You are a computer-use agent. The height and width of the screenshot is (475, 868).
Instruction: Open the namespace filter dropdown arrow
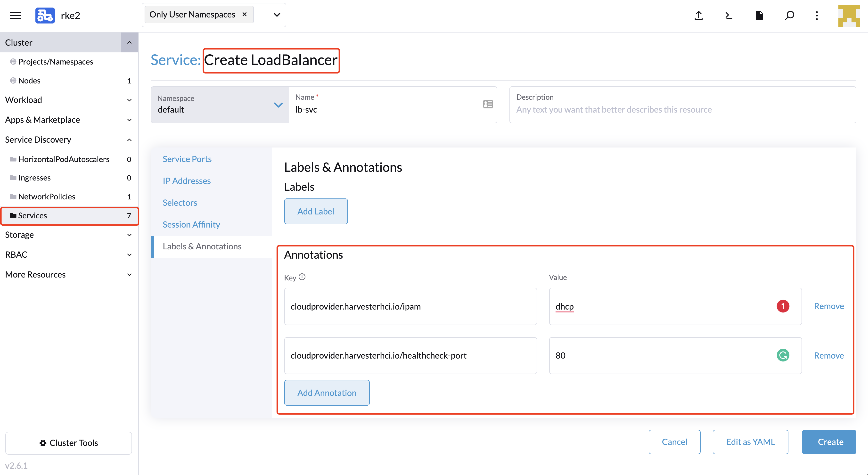point(277,15)
